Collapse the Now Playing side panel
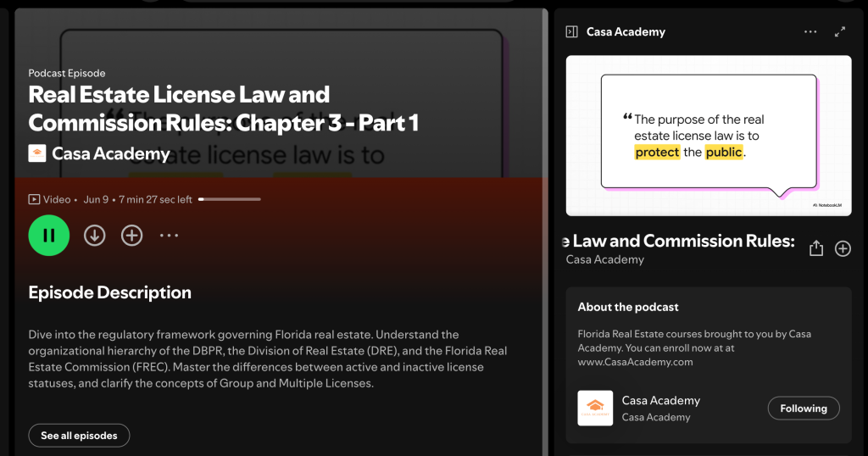Screen dimensions: 868x456 click(572, 31)
